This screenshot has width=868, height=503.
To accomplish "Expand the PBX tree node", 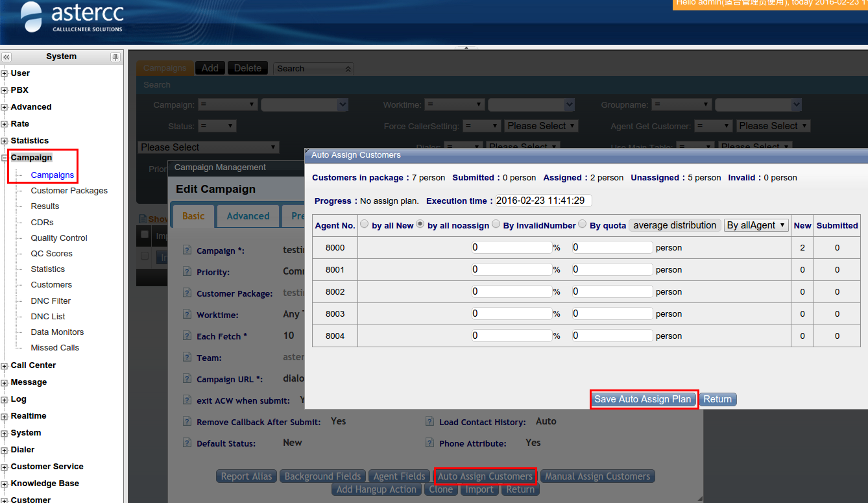I will click(5, 91).
